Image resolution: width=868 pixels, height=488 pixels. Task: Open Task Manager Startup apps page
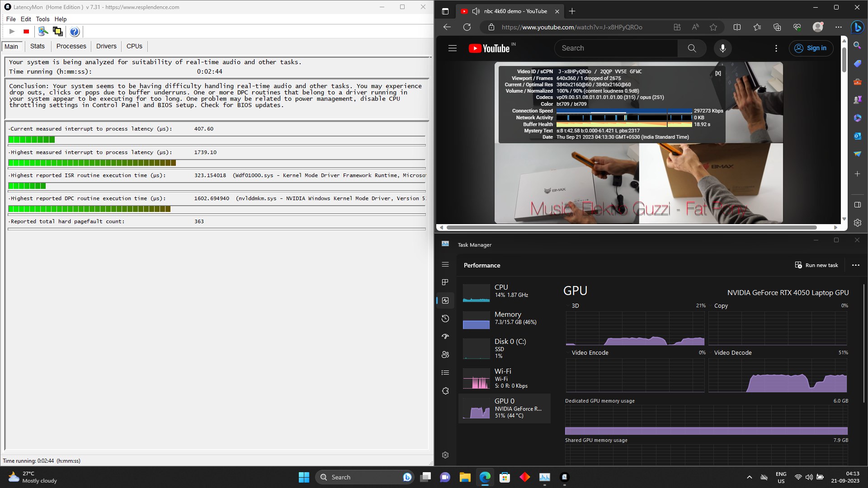tap(445, 337)
